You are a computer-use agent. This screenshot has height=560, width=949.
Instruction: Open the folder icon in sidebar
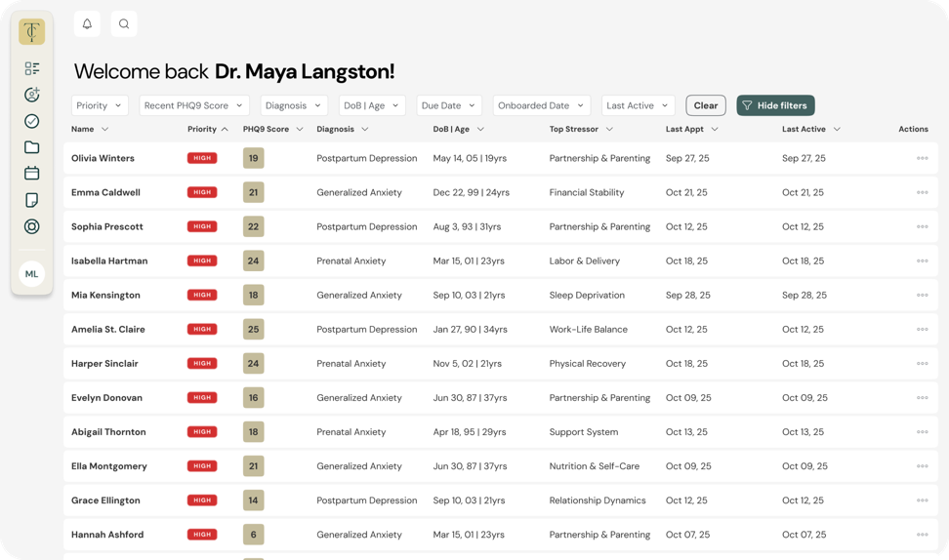point(32,147)
